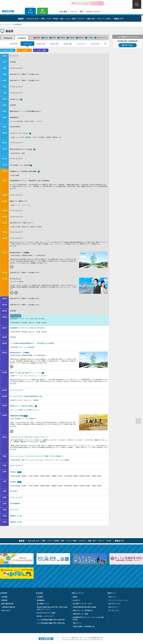Open website globe icon for 京都浪漫
This screenshot has width=143, height=644.
pyautogui.click(x=12, y=431)
